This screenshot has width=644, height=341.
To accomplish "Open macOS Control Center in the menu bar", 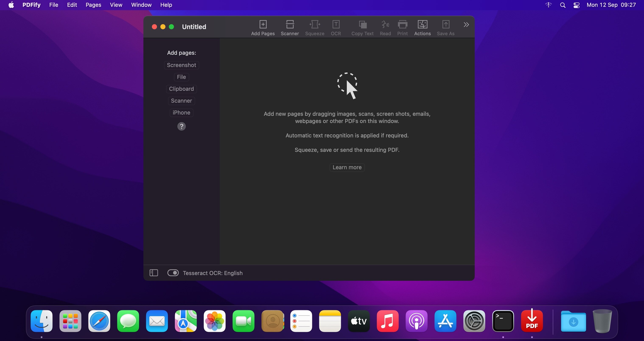I will point(577,5).
